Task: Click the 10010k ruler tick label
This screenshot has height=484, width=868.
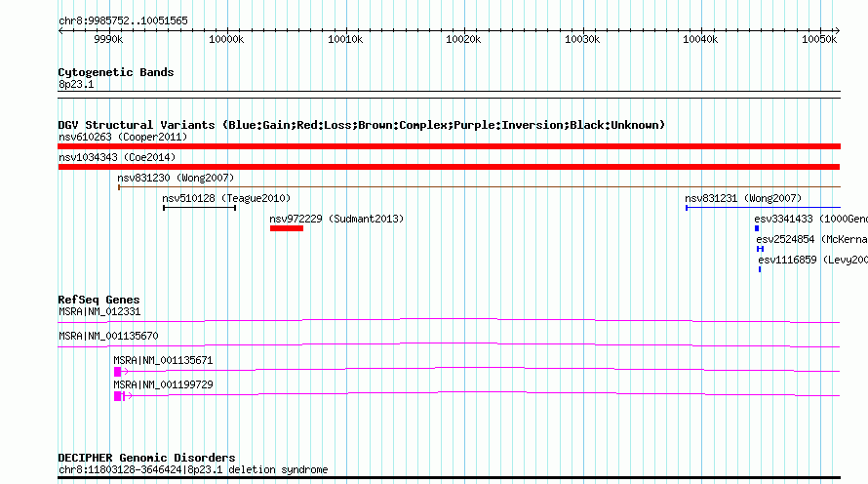Action: tap(345, 39)
